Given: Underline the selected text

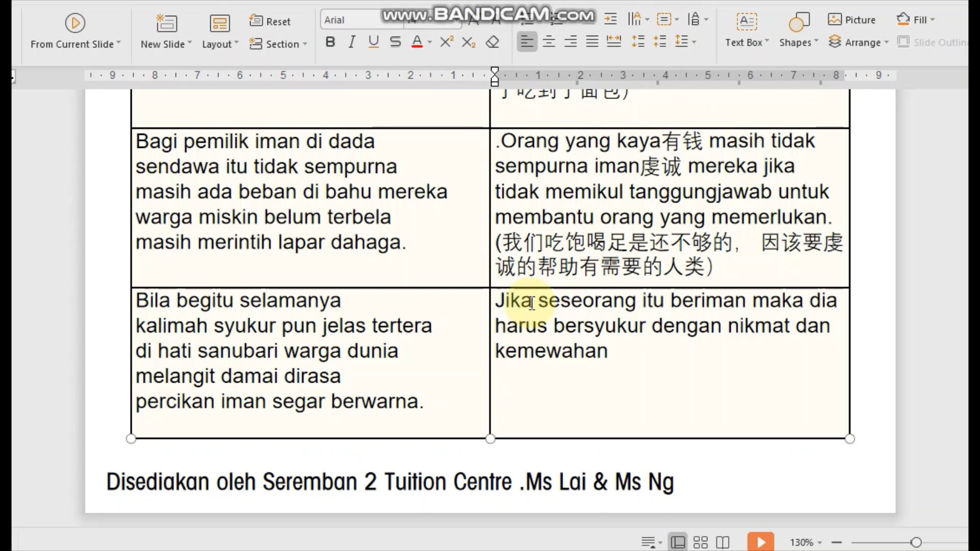Looking at the screenshot, I should point(373,42).
